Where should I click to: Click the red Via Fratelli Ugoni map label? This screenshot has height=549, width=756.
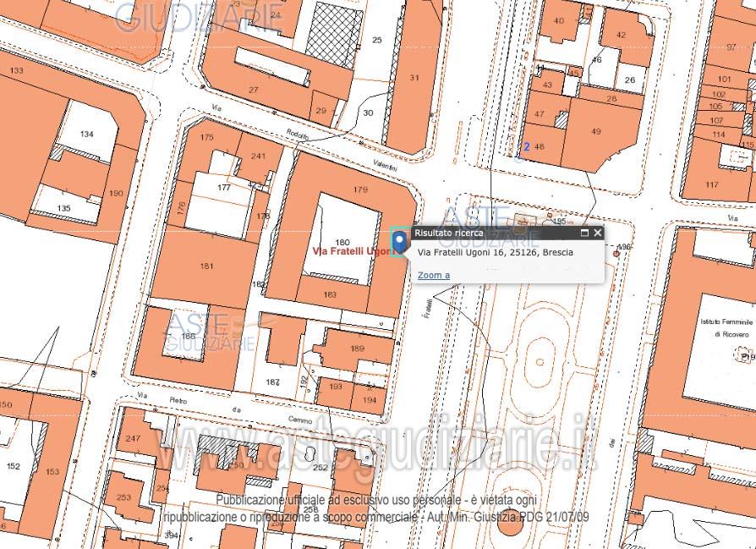pos(351,252)
